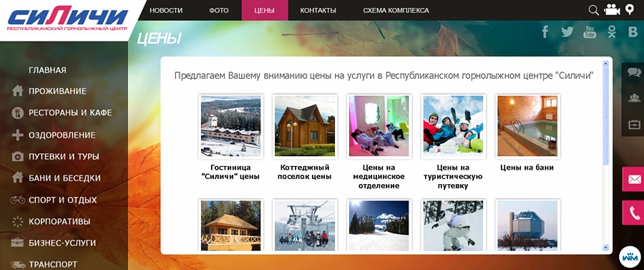
Task: Click the video camera icon
Action: coord(612,10)
